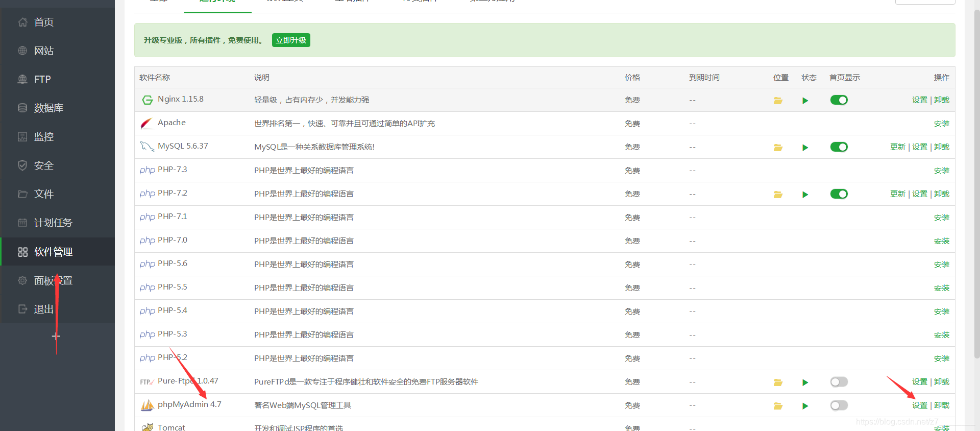Screen dimensions: 980x431
Task: Click the Nginx logo icon
Action: click(148, 100)
